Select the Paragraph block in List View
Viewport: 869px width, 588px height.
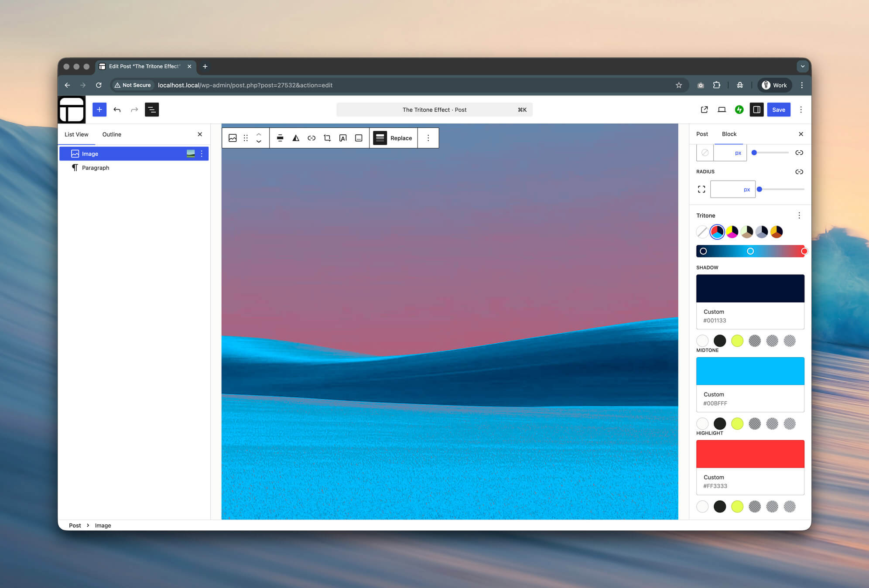pos(96,168)
